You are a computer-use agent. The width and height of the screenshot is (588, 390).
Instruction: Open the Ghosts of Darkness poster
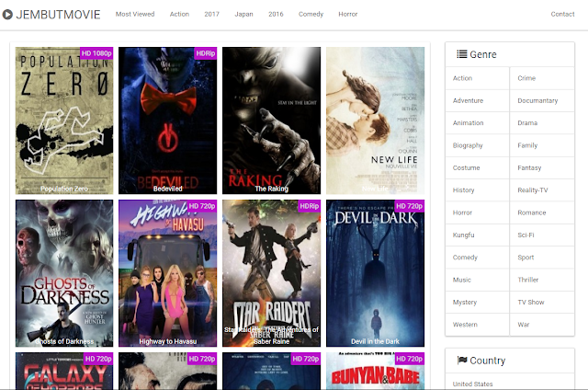coord(64,273)
